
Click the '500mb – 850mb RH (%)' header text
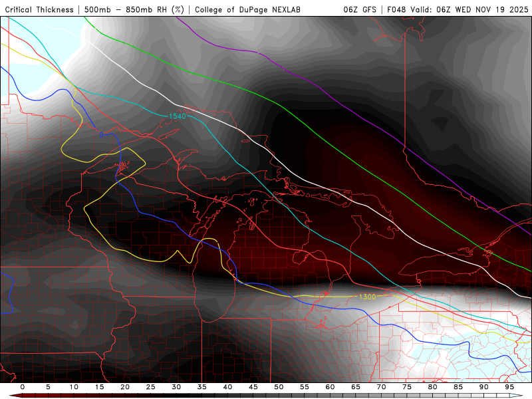[x=134, y=10]
